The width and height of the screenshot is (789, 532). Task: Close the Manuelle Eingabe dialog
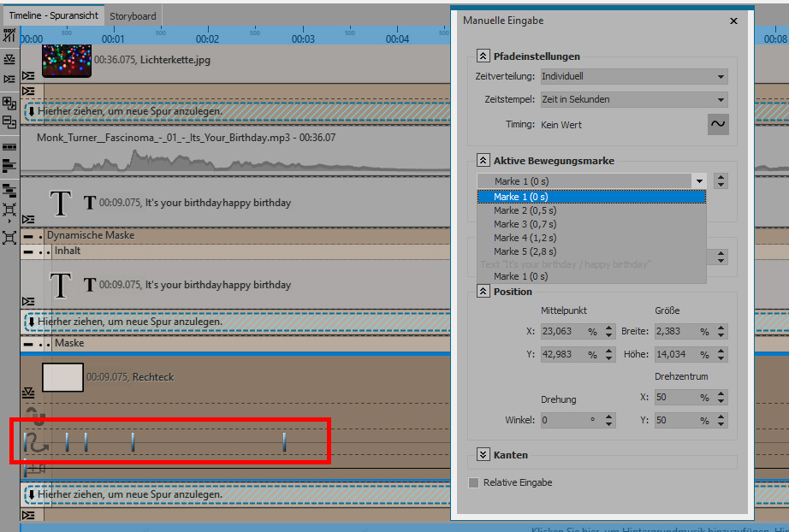pos(733,21)
